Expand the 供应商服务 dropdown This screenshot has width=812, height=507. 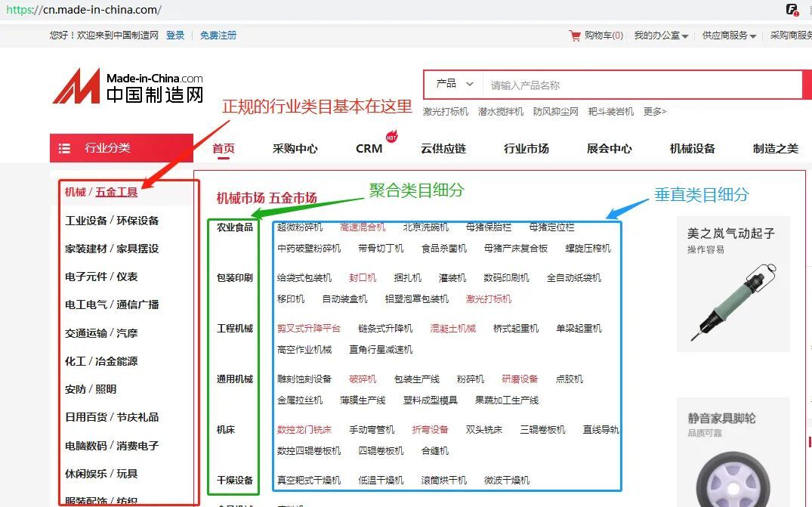click(729, 36)
